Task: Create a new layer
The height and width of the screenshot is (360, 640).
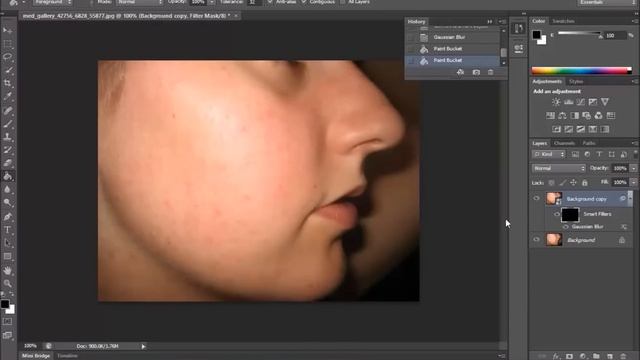Action: (x=609, y=356)
